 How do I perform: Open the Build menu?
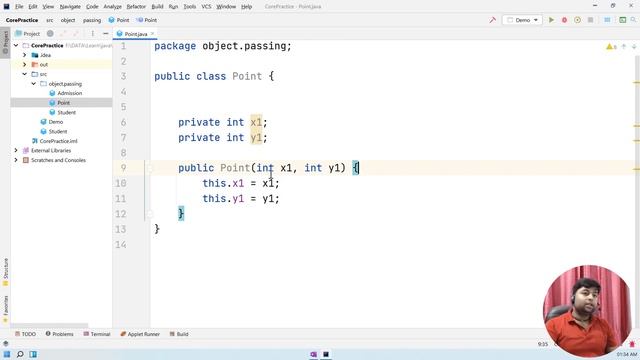tap(157, 7)
